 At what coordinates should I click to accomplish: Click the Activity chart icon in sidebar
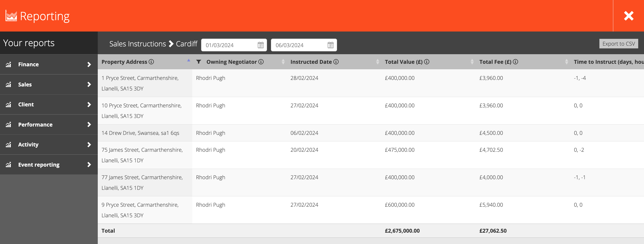[x=9, y=144]
